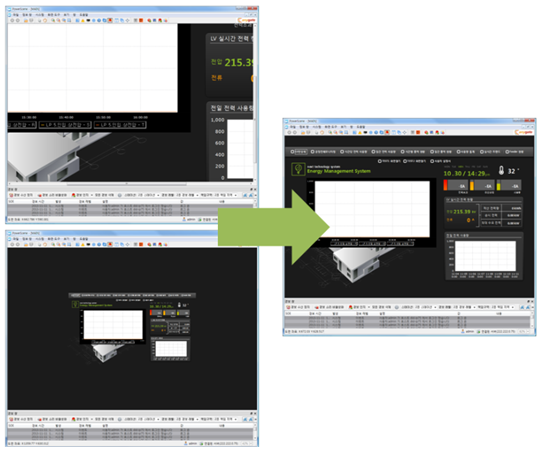Image resolution: width=544 pixels, height=449 pixels.
Task: Click the thermometer icon beside 32°
Action: [501, 170]
